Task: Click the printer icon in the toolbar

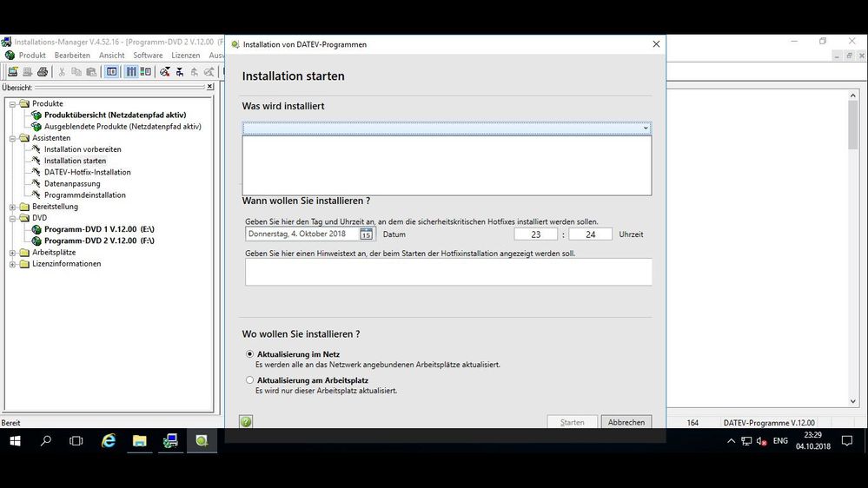Action: [x=42, y=72]
